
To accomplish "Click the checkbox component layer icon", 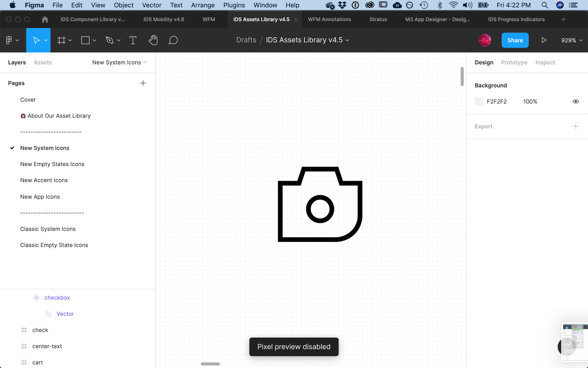I will click(x=37, y=298).
